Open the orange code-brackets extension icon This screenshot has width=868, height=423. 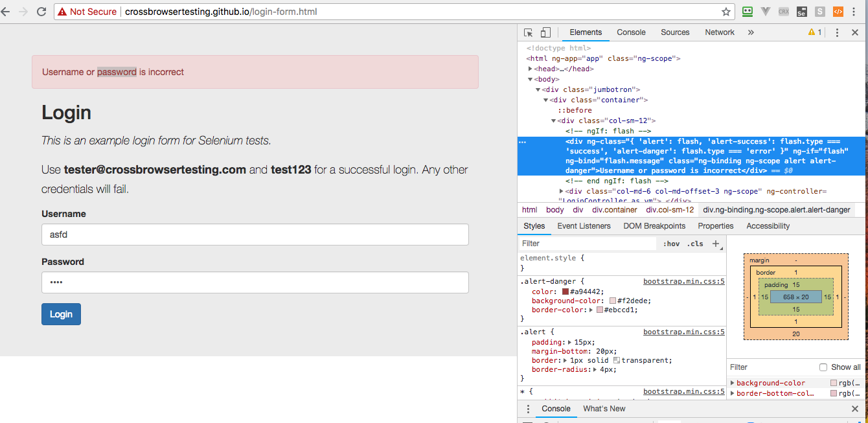pyautogui.click(x=838, y=12)
